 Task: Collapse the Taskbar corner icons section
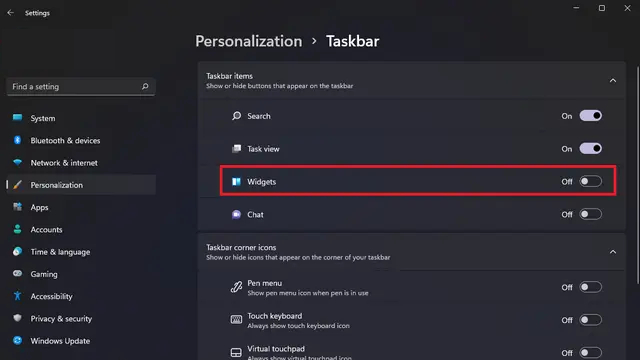coord(613,252)
